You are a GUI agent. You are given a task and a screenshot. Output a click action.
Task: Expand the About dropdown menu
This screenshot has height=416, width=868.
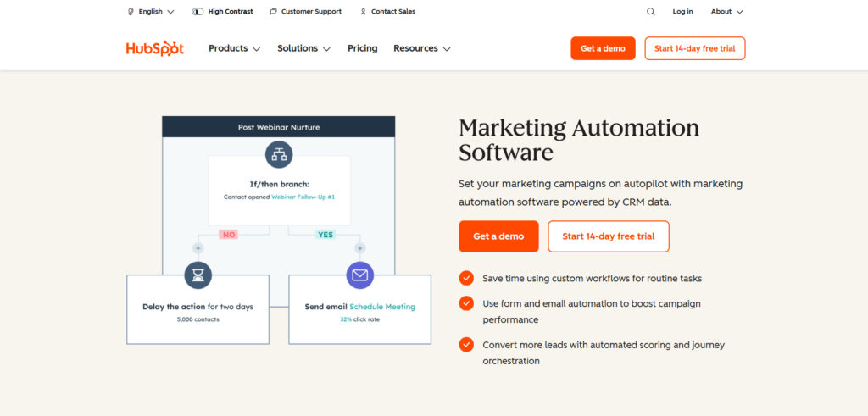click(x=726, y=12)
